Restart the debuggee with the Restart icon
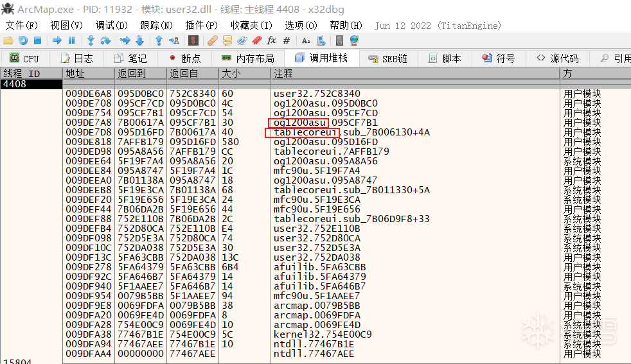Image resolution: width=631 pixels, height=364 pixels. click(x=23, y=40)
